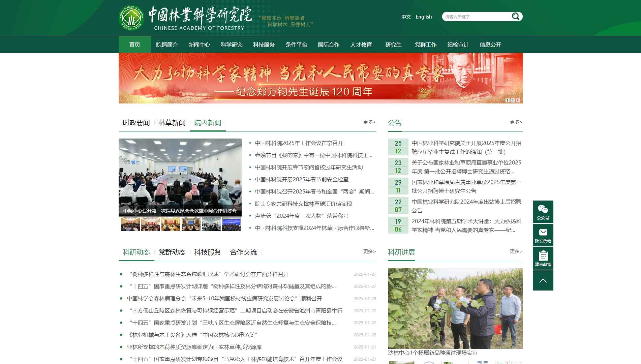Select banner slide indicator 2
This screenshot has height=364, width=641.
[513, 100]
